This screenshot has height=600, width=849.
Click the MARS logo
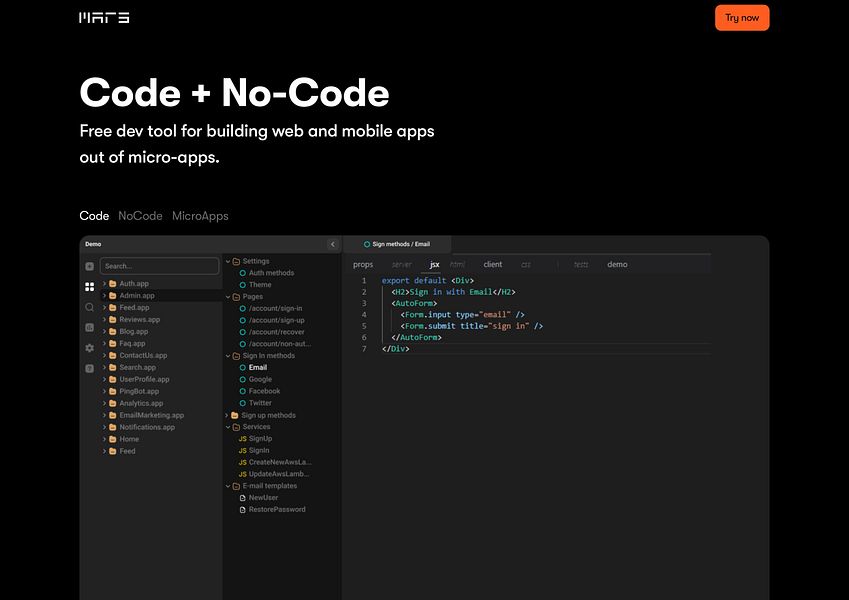coord(104,17)
